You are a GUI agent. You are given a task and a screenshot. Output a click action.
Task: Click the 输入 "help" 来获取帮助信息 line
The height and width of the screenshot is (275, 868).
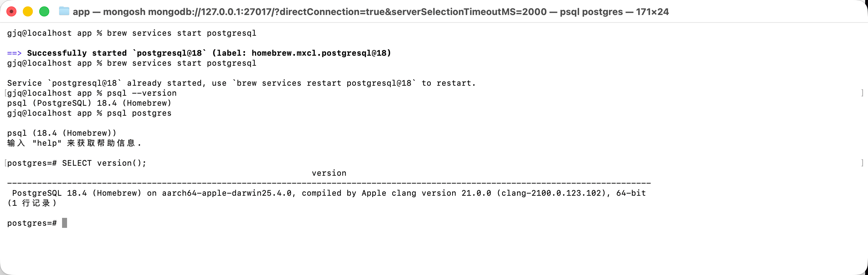pos(74,143)
